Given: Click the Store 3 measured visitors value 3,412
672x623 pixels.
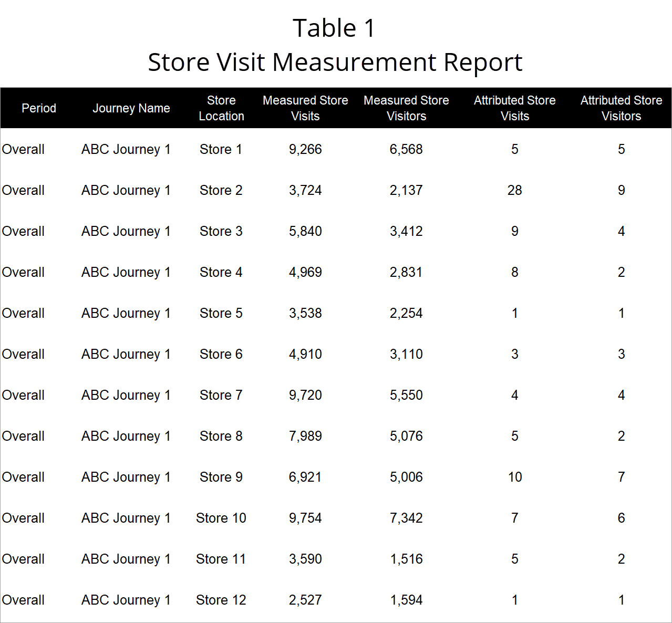Looking at the screenshot, I should (x=406, y=231).
